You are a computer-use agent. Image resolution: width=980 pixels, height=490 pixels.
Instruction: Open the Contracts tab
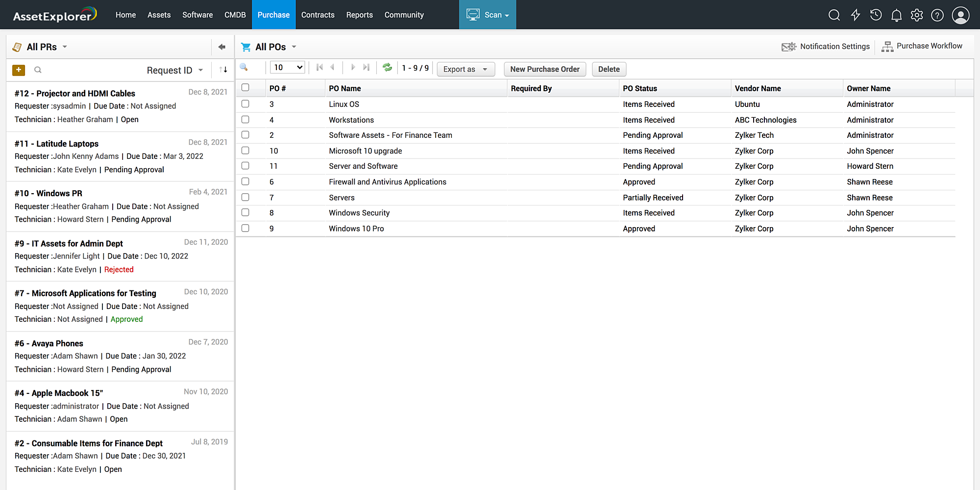(x=318, y=15)
